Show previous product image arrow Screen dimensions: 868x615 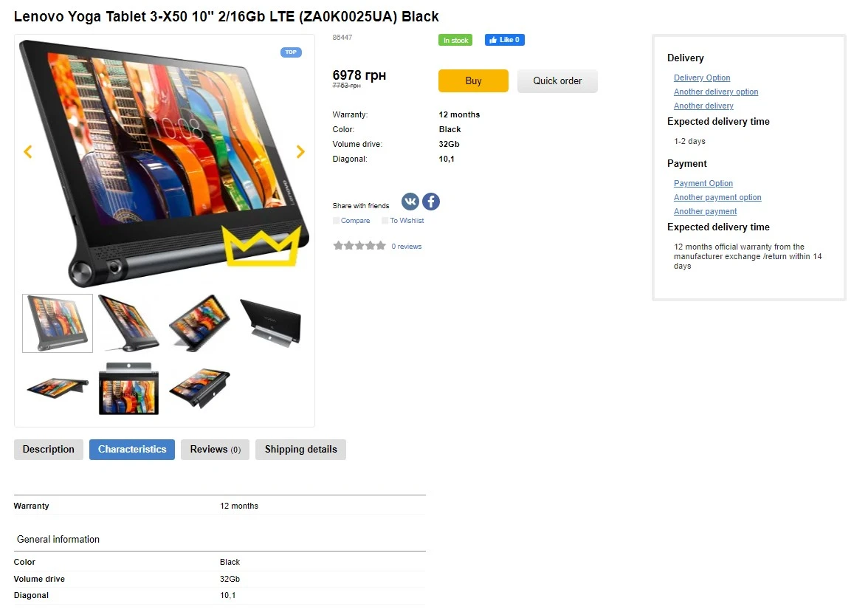click(x=28, y=151)
